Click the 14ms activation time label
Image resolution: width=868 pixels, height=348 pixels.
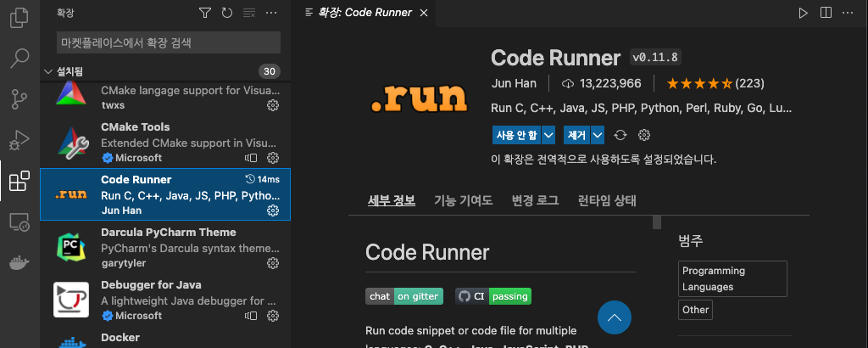(263, 180)
